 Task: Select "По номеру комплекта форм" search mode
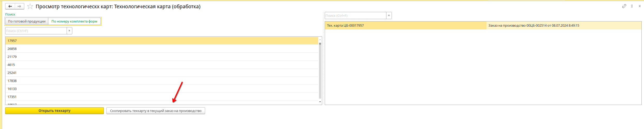pyautogui.click(x=74, y=21)
